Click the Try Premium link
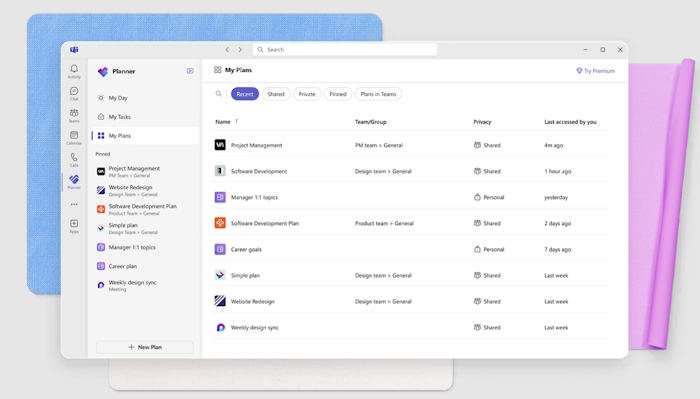 (596, 71)
